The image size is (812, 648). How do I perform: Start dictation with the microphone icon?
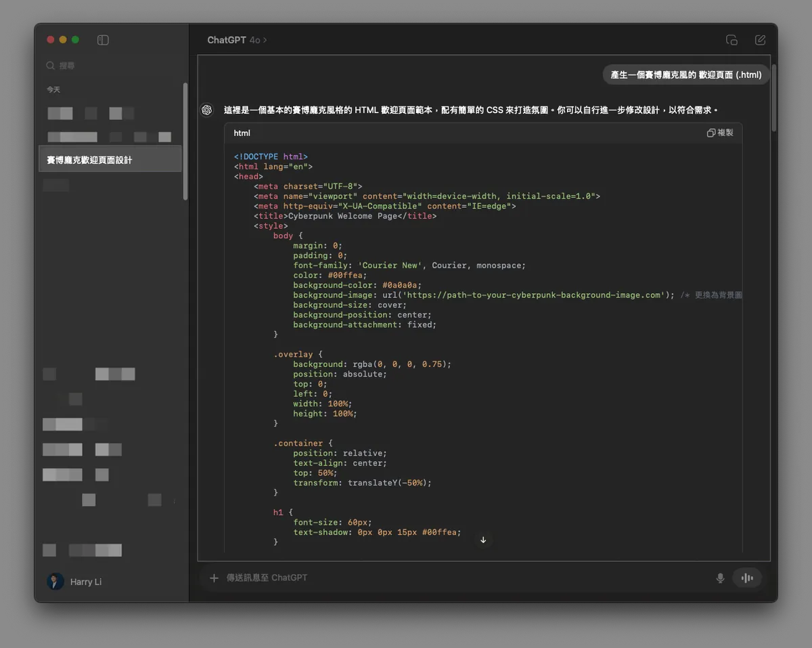click(720, 578)
